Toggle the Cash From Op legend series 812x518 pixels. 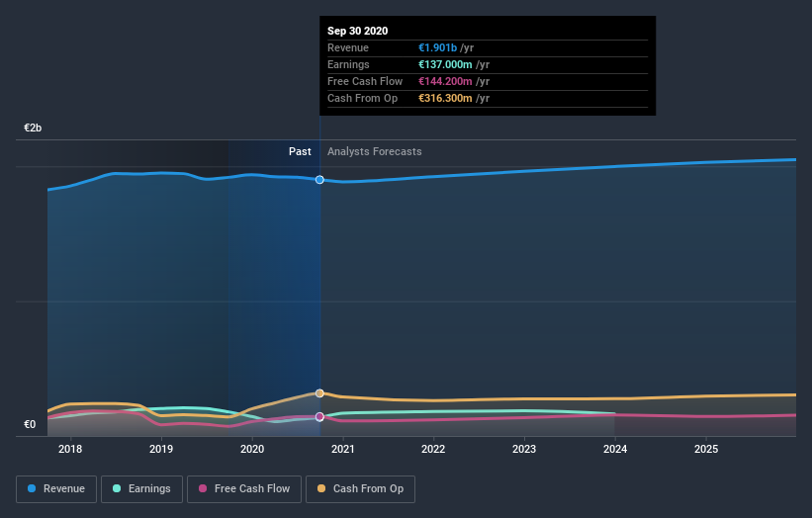[360, 489]
